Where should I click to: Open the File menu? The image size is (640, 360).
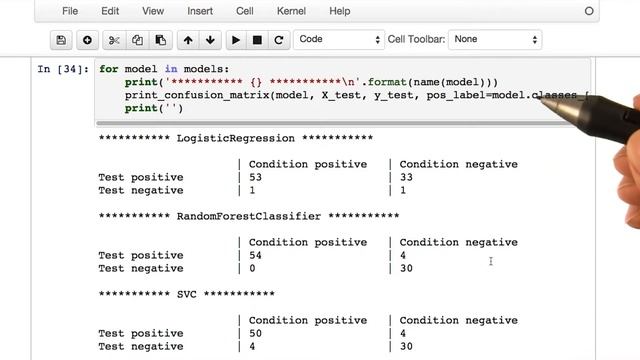[70, 11]
